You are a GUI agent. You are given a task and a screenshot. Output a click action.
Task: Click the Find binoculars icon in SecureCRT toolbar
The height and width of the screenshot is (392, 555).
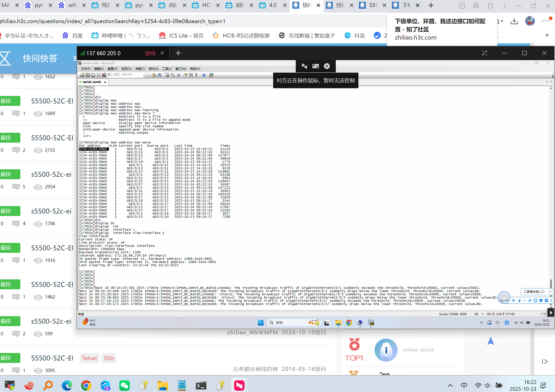160,75
